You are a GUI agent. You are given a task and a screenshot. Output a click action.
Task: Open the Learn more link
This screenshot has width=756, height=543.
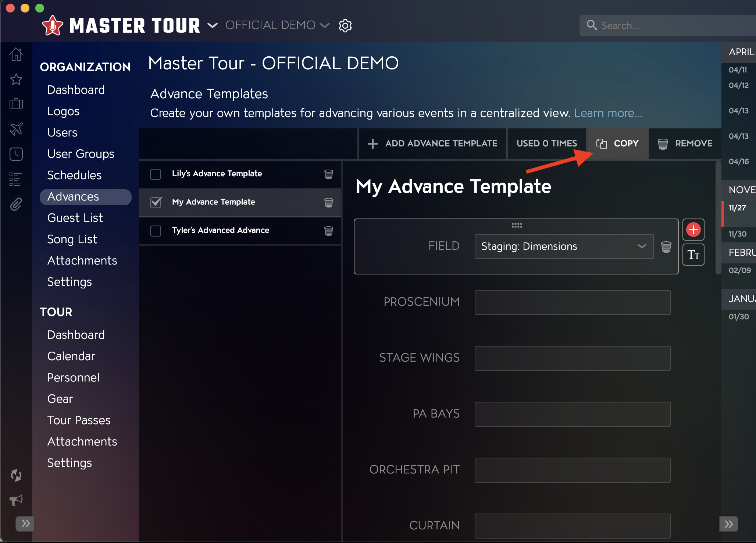click(x=607, y=113)
